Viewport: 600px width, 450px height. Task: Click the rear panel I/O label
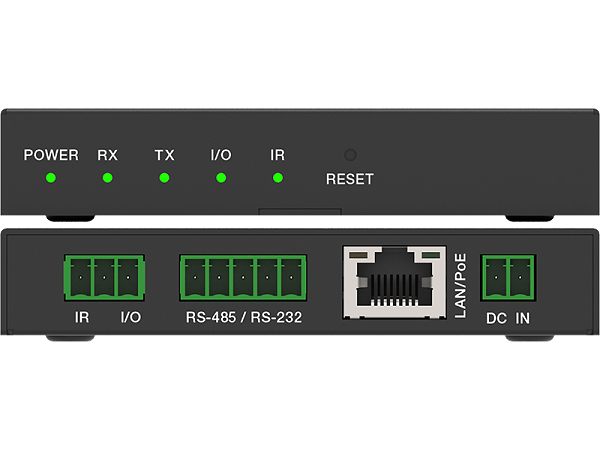click(130, 319)
